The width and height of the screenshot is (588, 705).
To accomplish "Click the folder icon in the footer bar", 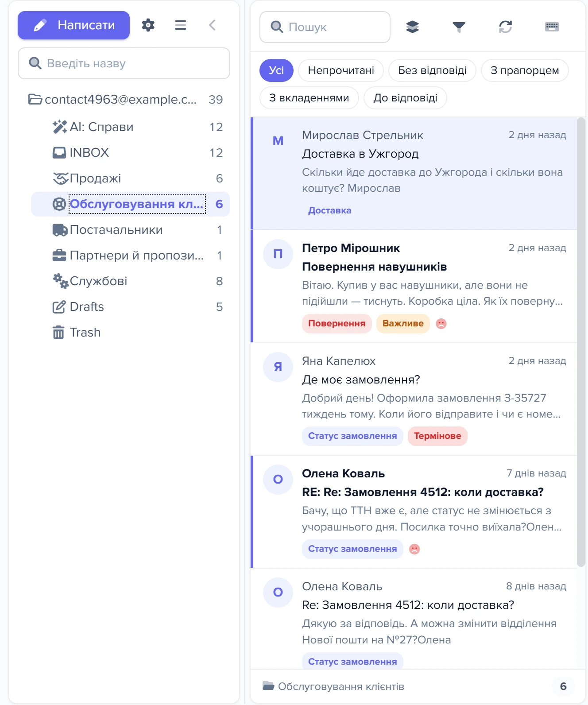I will point(268,686).
